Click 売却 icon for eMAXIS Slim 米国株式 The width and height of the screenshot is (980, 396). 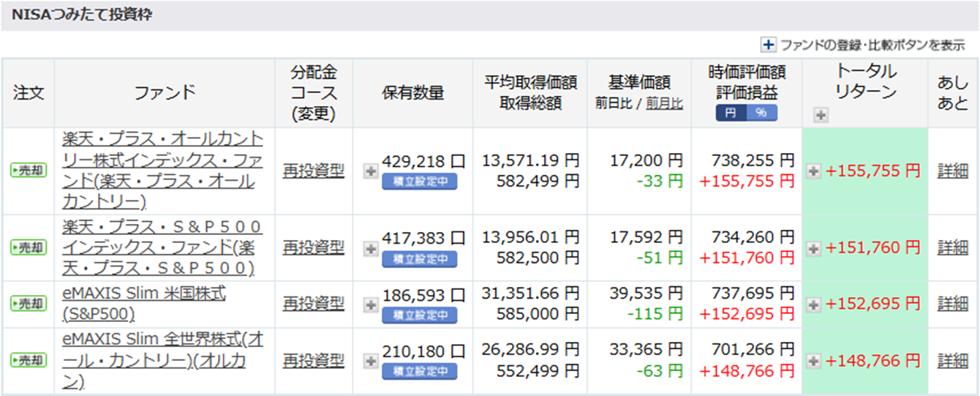tap(29, 302)
